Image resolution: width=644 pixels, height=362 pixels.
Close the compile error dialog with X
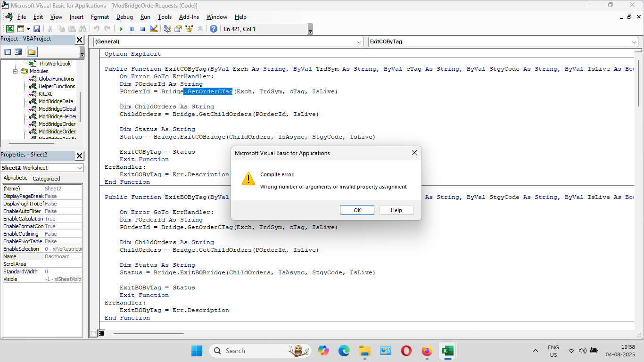[x=414, y=153]
